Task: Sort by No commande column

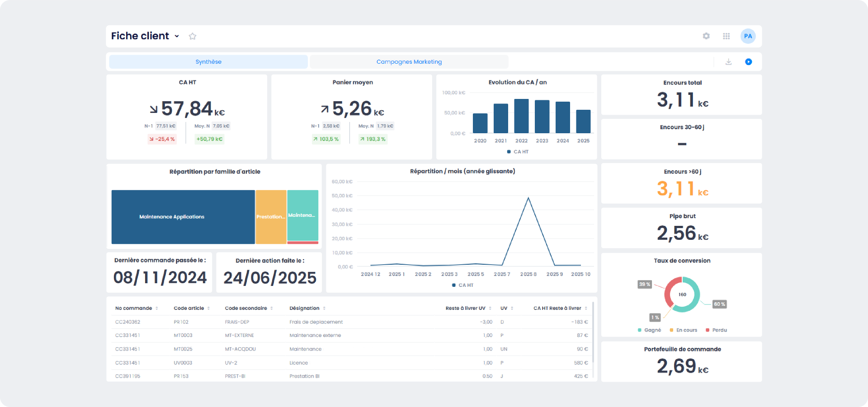Action: tap(157, 309)
